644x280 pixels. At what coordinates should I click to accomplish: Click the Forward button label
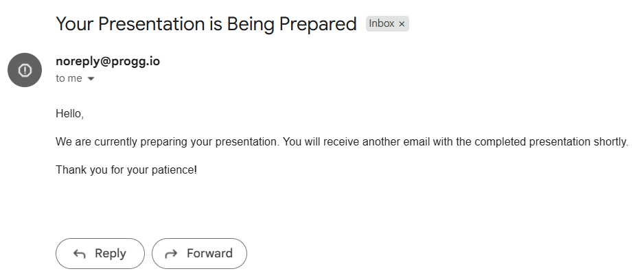pos(209,253)
